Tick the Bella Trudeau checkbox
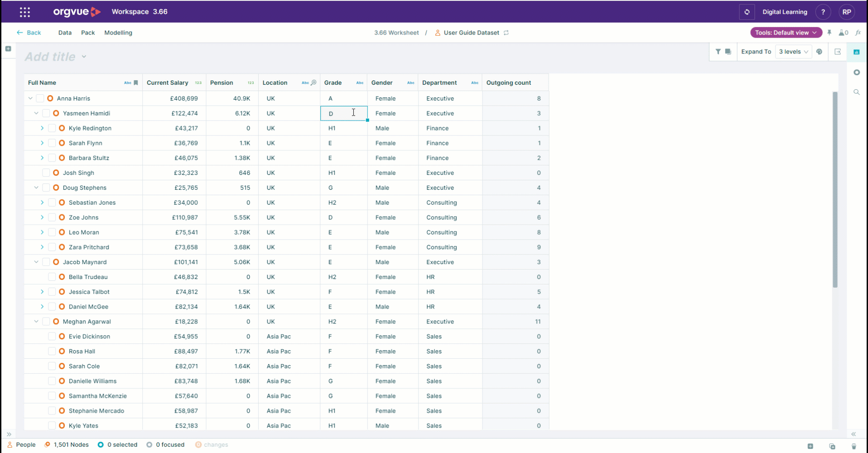This screenshot has height=453, width=868. click(x=52, y=277)
